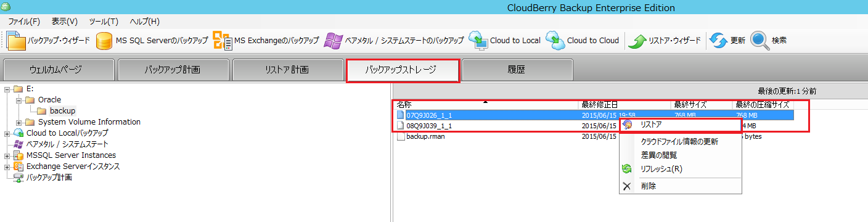Click the file icon for 08Q9J039_1_1
This screenshot has height=222, width=868.
(401, 125)
